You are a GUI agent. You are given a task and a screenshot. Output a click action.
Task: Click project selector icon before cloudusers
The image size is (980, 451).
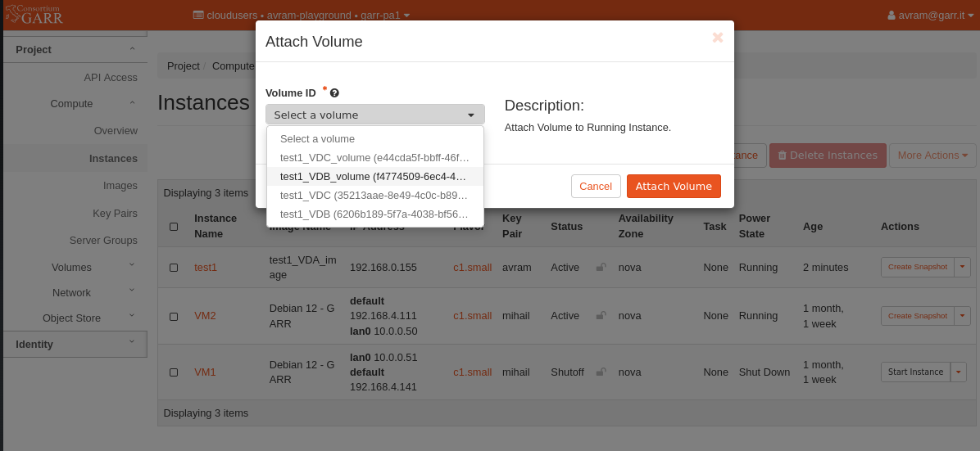tap(198, 15)
